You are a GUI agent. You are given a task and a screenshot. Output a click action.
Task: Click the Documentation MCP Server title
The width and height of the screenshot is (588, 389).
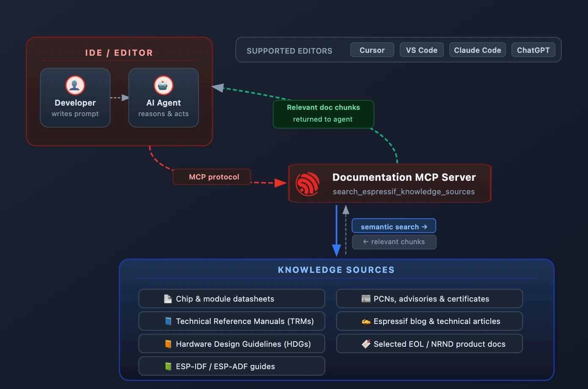404,177
